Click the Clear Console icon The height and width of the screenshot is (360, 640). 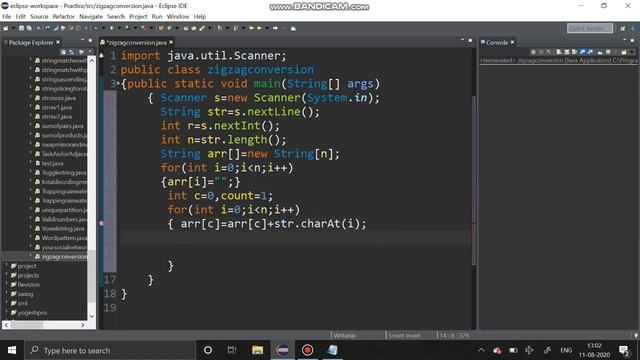coord(558,52)
